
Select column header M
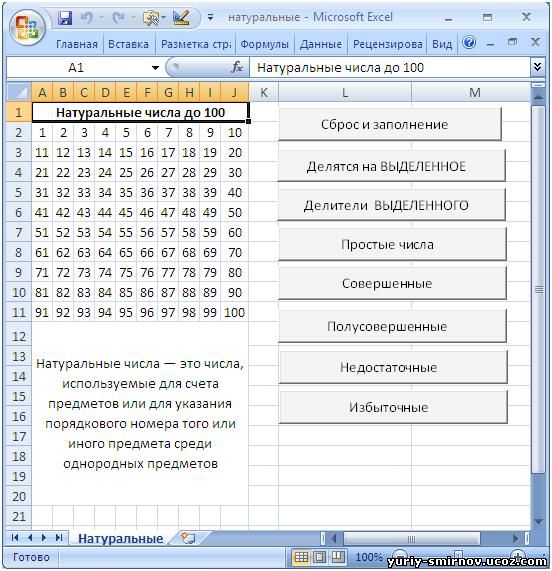pyautogui.click(x=475, y=92)
